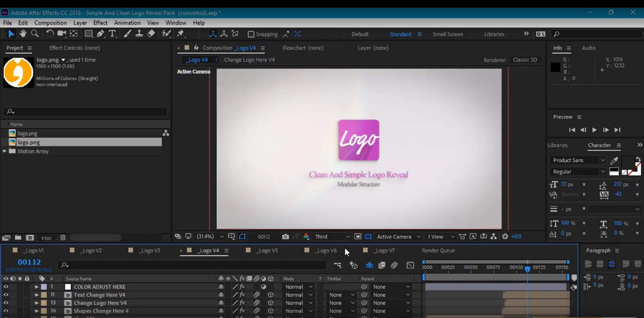Viewport: 644px width, 318px height.
Task: Select the Pen tool
Action: pyautogui.click(x=101, y=34)
